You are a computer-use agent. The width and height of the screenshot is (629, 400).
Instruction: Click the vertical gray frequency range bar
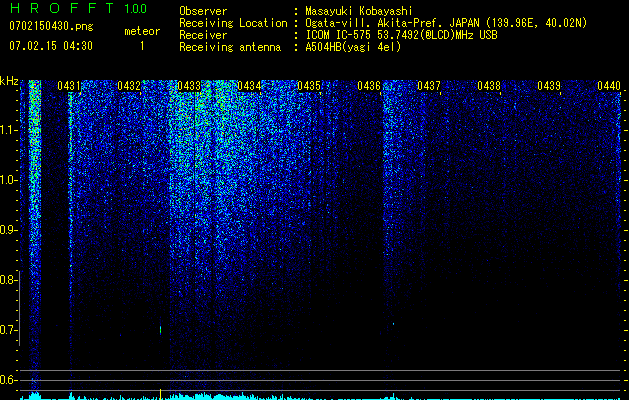pyautogui.click(x=19, y=308)
